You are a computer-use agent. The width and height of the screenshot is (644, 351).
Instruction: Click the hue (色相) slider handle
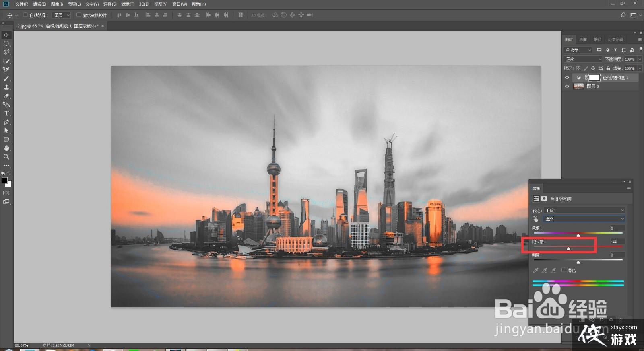click(x=578, y=235)
